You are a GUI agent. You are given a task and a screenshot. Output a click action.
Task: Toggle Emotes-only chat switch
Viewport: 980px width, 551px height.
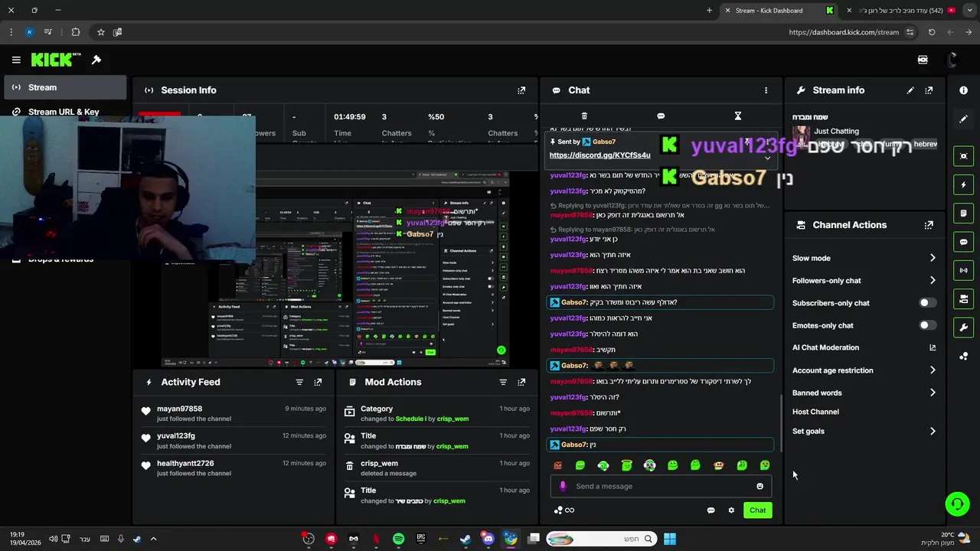tap(926, 325)
